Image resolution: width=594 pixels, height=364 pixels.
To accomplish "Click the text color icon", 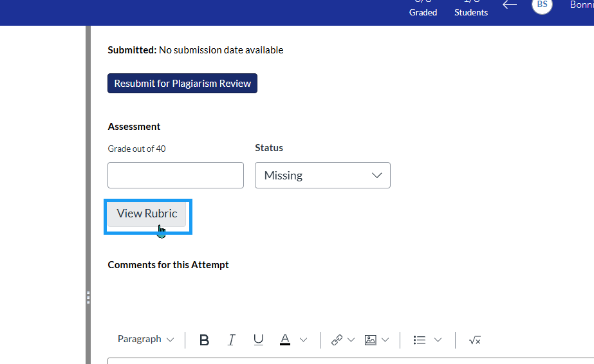I will [x=285, y=340].
